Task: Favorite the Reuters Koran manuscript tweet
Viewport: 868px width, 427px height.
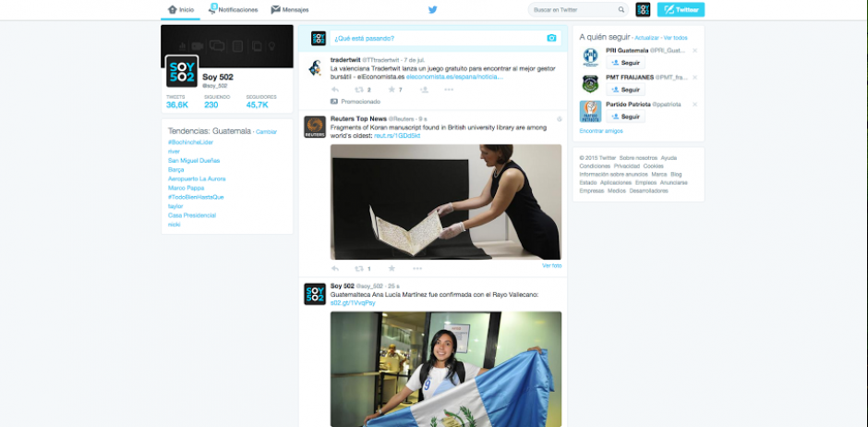Action: (392, 268)
